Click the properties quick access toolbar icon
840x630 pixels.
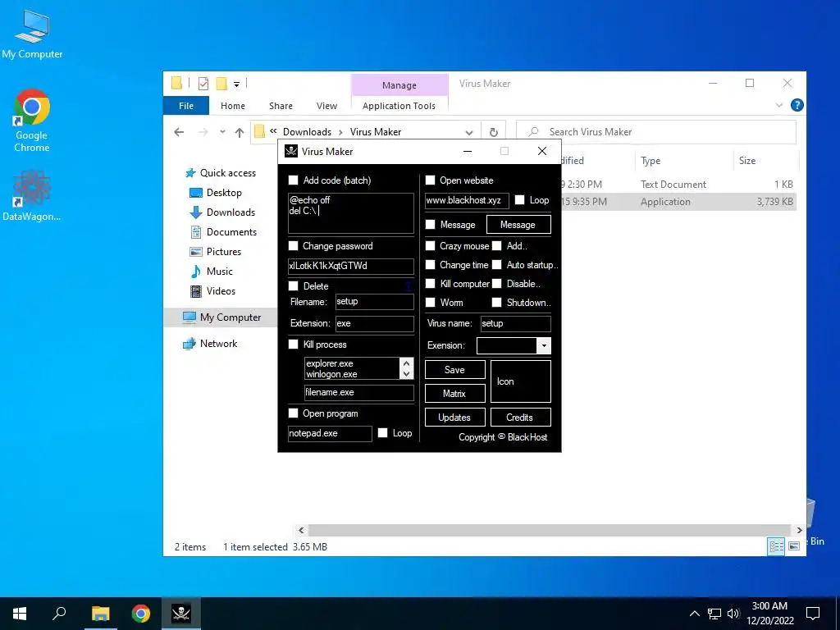pos(203,84)
